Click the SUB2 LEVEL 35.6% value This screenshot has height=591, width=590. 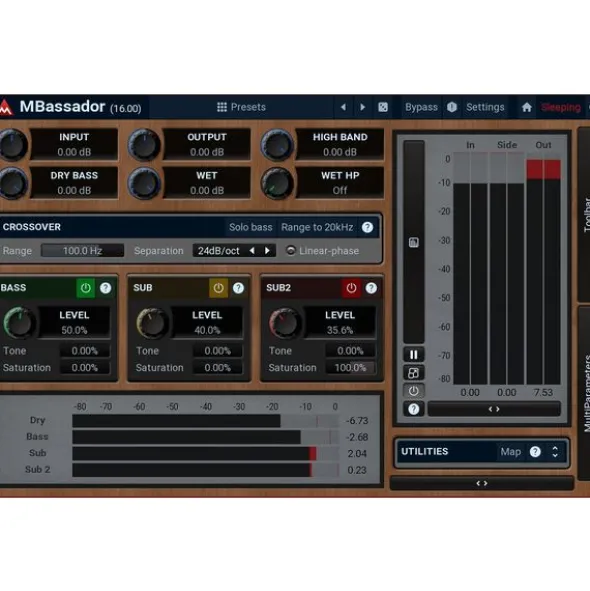(x=340, y=331)
